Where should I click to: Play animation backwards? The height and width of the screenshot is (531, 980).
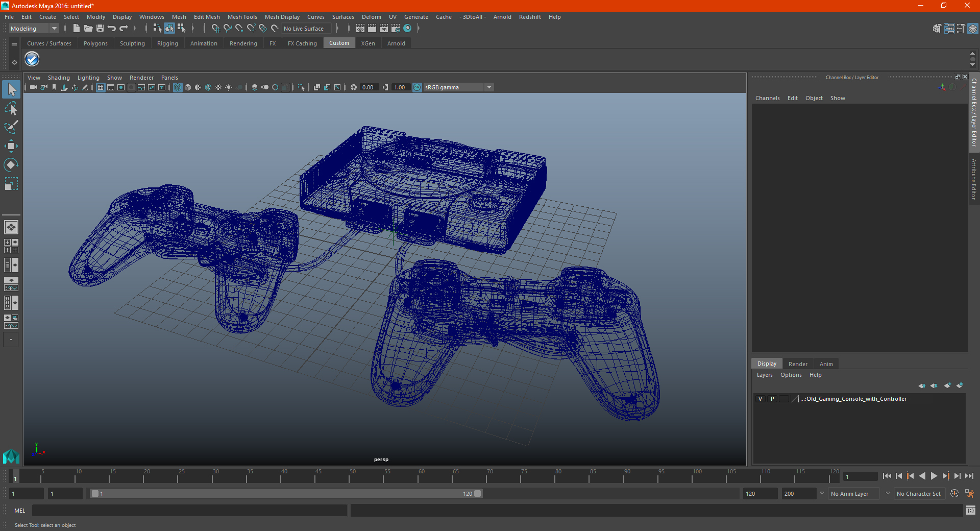point(922,476)
